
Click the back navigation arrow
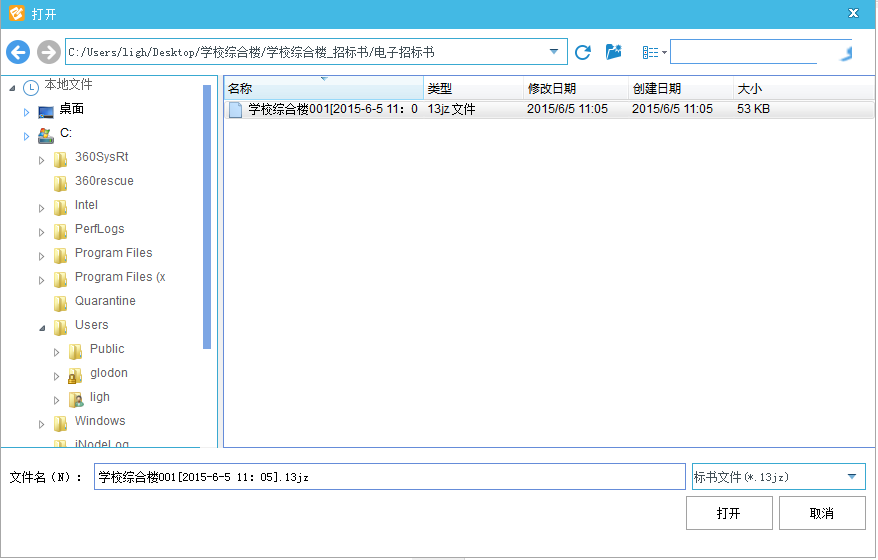18,52
